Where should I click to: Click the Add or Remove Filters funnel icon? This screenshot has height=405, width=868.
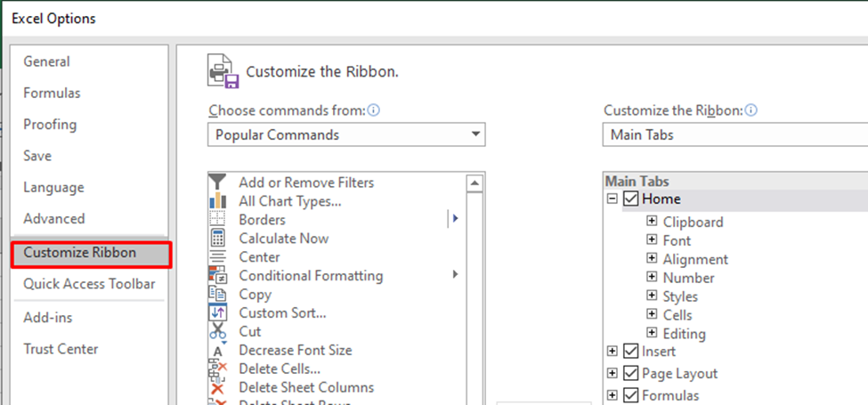217,182
